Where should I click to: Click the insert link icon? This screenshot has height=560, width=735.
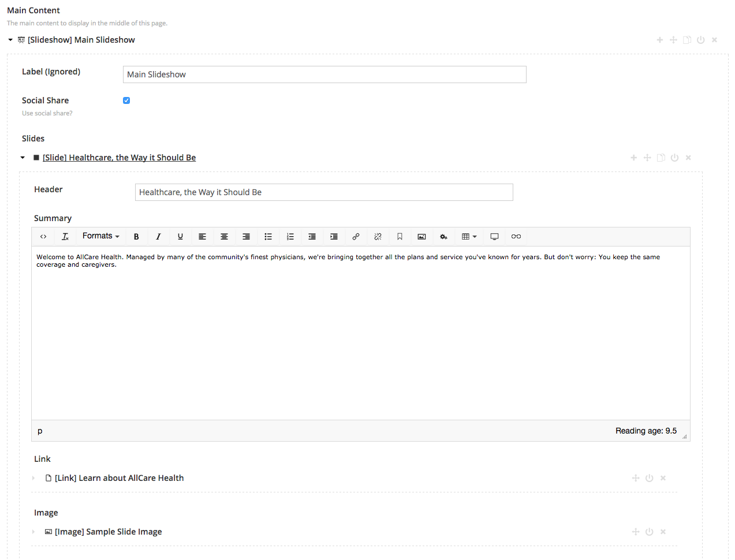[x=356, y=237]
